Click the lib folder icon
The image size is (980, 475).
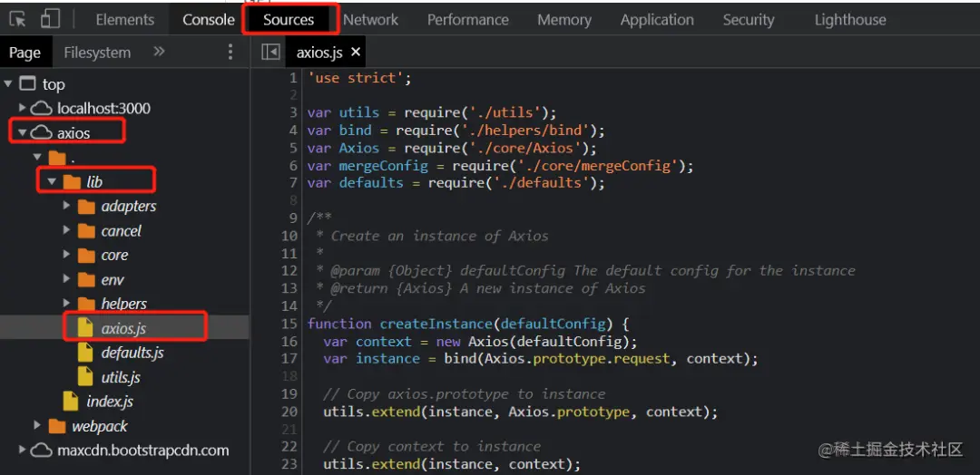(x=72, y=181)
